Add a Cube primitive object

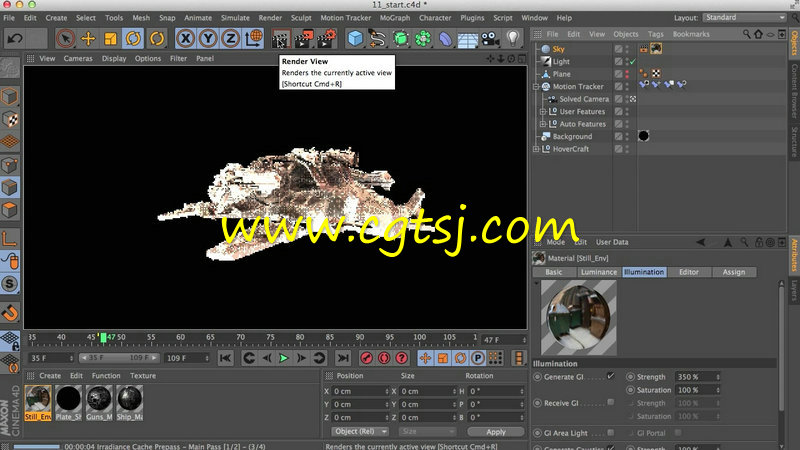pyautogui.click(x=355, y=39)
